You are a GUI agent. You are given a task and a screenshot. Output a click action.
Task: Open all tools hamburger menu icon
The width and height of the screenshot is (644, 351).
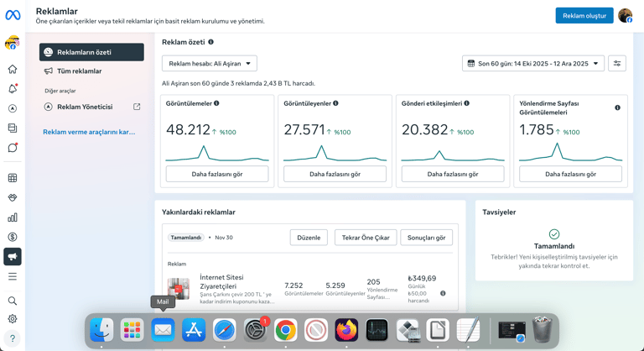[x=13, y=276]
